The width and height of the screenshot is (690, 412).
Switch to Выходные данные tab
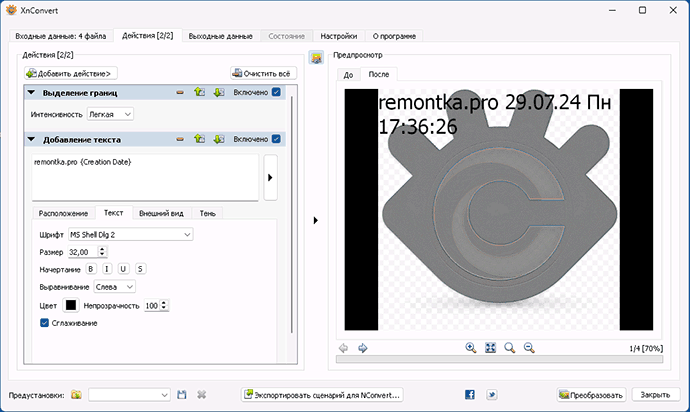click(x=220, y=36)
